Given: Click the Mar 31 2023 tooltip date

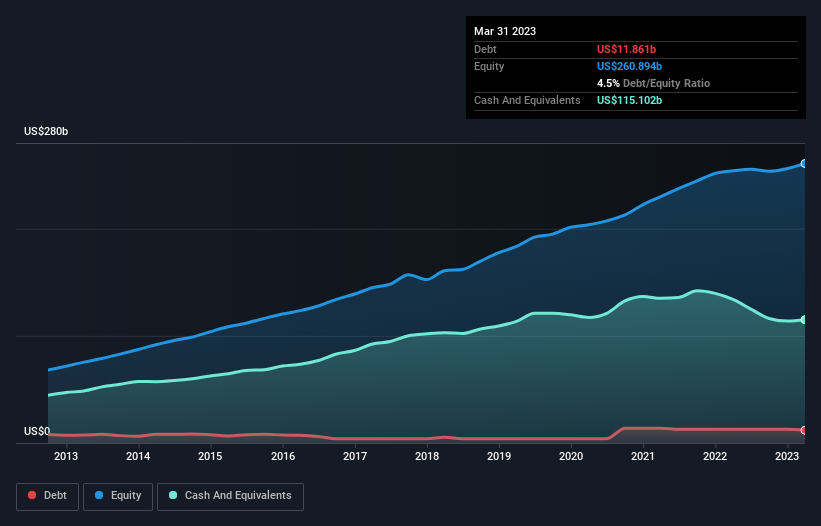Looking at the screenshot, I should pos(505,31).
